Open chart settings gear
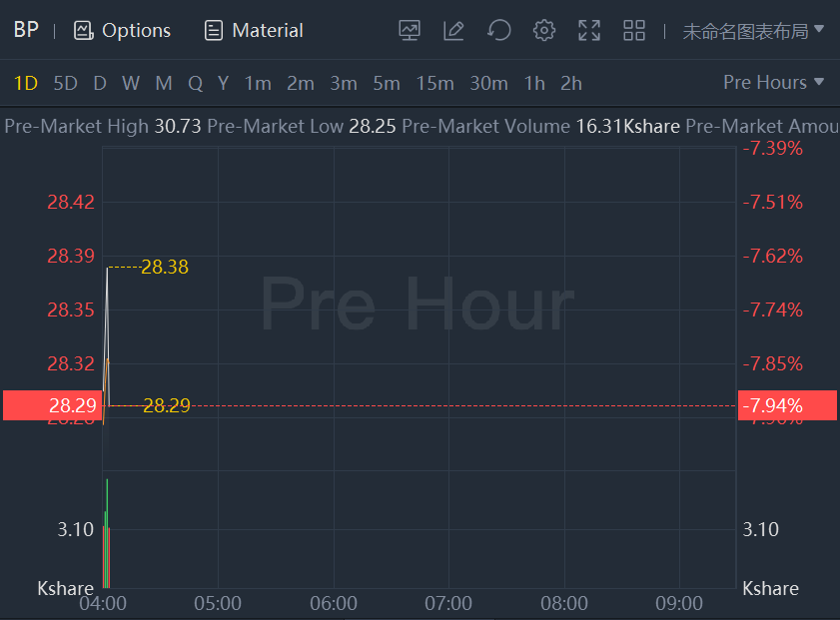The width and height of the screenshot is (840, 620). (544, 30)
